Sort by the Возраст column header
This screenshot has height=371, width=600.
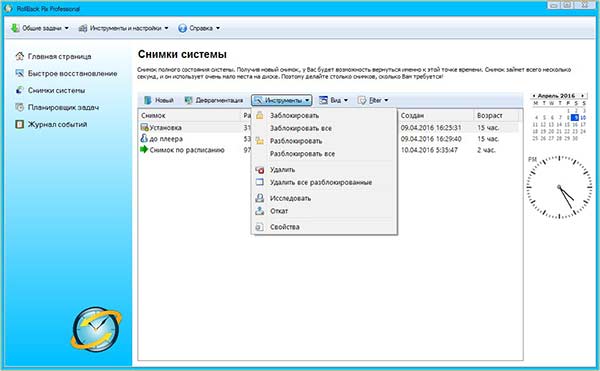[497, 116]
